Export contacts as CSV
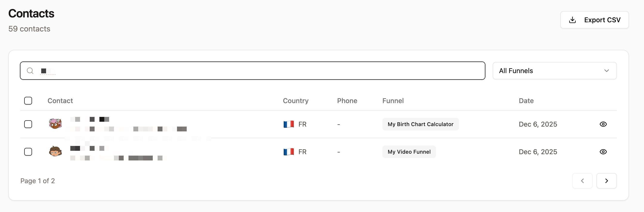This screenshot has height=212, width=644. click(594, 20)
